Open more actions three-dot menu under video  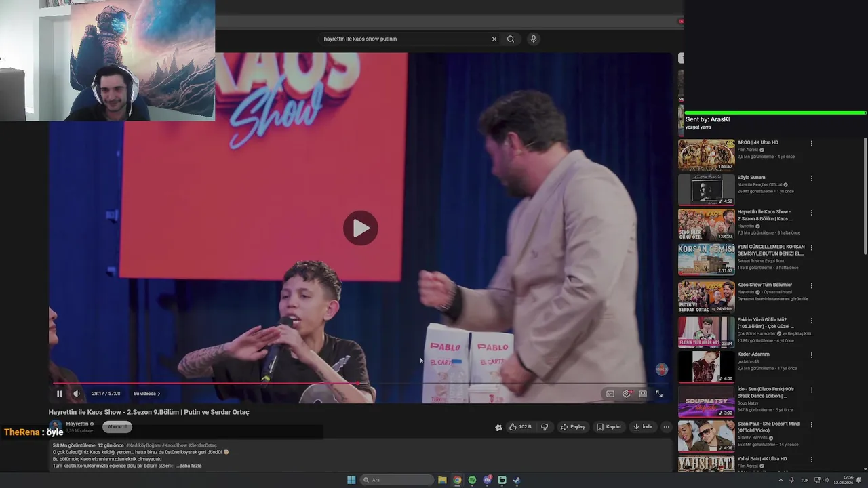coord(667,427)
